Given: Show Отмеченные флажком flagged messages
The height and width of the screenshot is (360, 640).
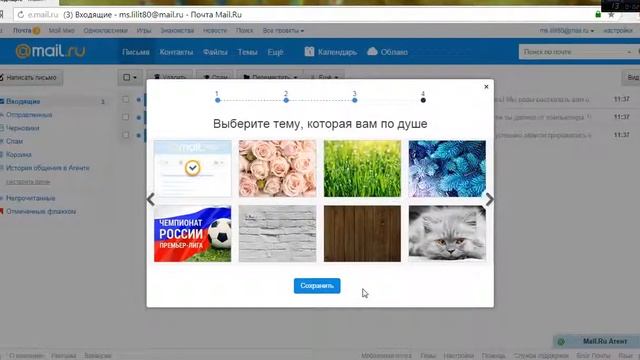Looking at the screenshot, I should 41,211.
